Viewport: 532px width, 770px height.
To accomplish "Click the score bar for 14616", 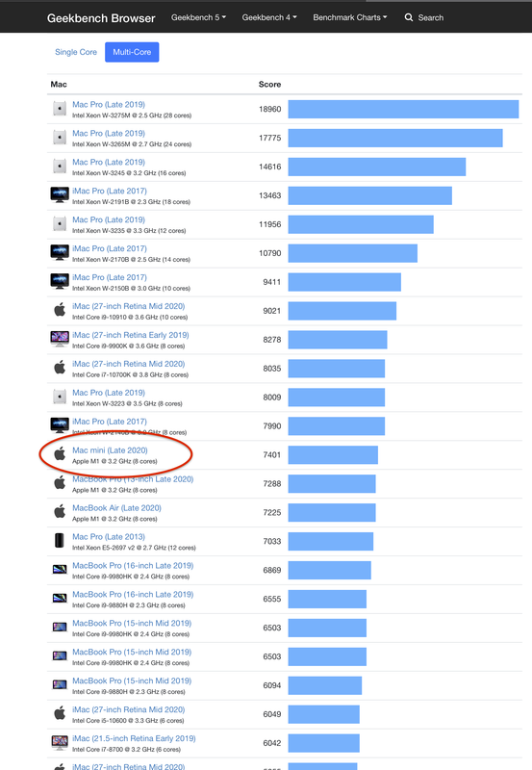I will (377, 167).
